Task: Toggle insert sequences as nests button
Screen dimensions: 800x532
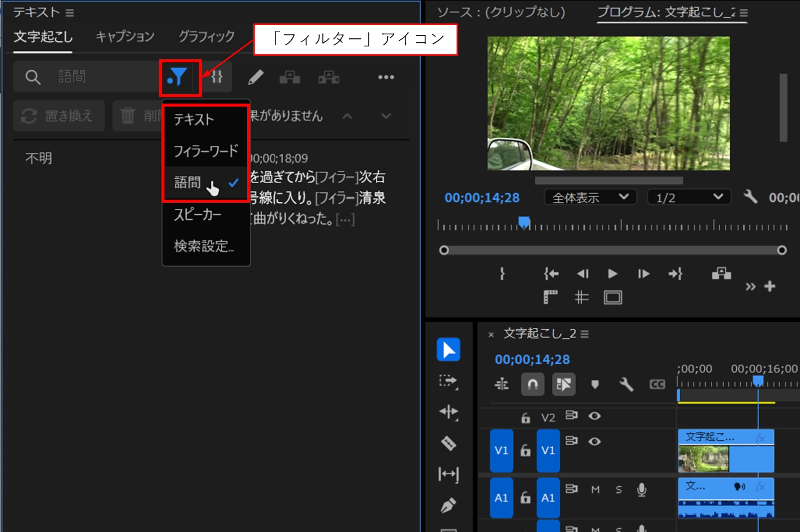Action: 501,384
